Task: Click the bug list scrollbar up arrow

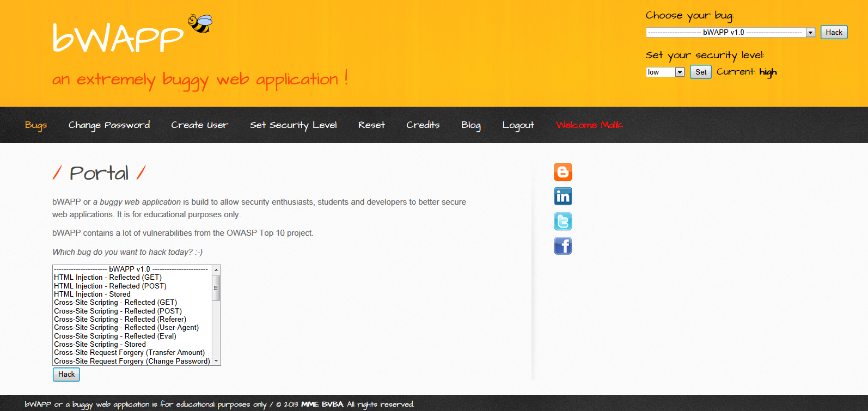Action: tap(216, 270)
